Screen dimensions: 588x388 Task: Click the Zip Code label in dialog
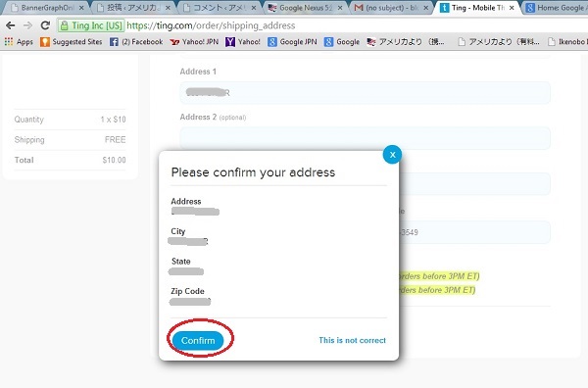click(x=187, y=291)
